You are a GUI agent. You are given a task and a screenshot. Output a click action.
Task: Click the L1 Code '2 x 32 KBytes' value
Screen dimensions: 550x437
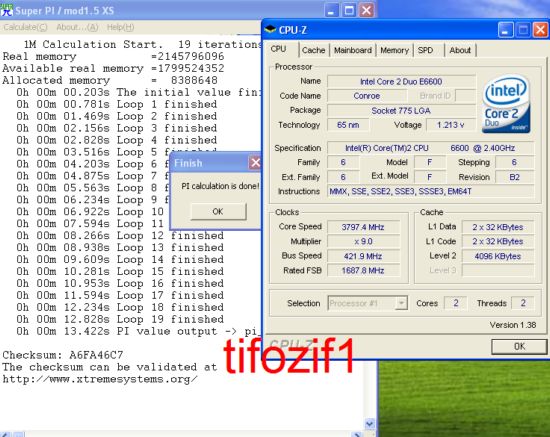coord(498,241)
